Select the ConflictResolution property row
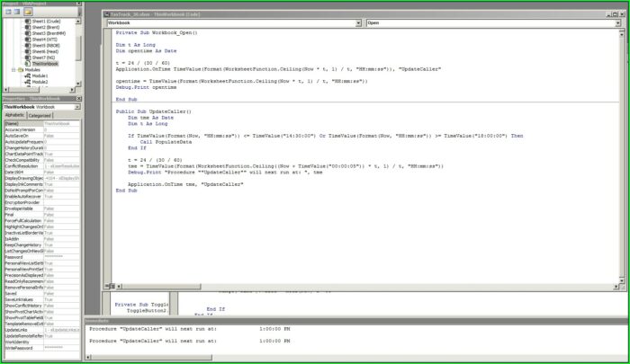Viewport: 630px width, 364px height. coord(41,166)
